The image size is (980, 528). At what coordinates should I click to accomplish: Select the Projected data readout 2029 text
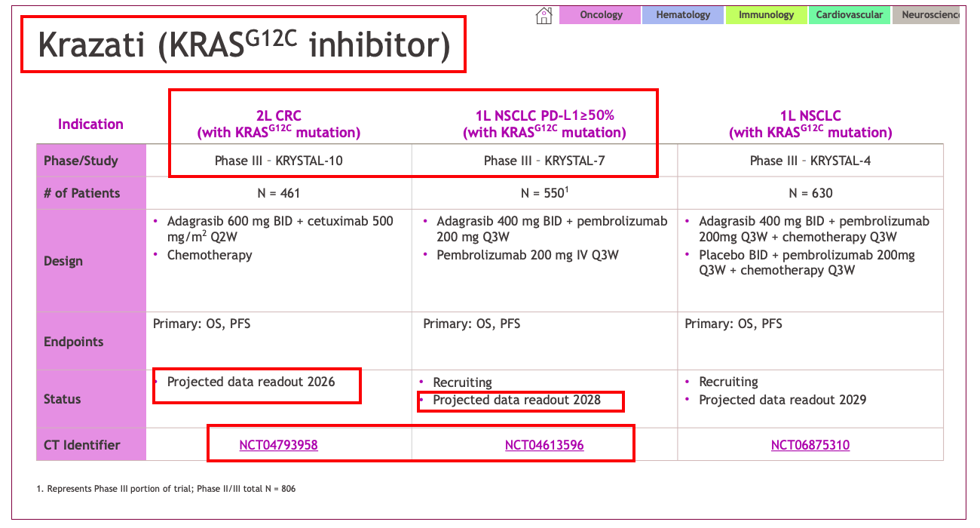click(x=782, y=400)
